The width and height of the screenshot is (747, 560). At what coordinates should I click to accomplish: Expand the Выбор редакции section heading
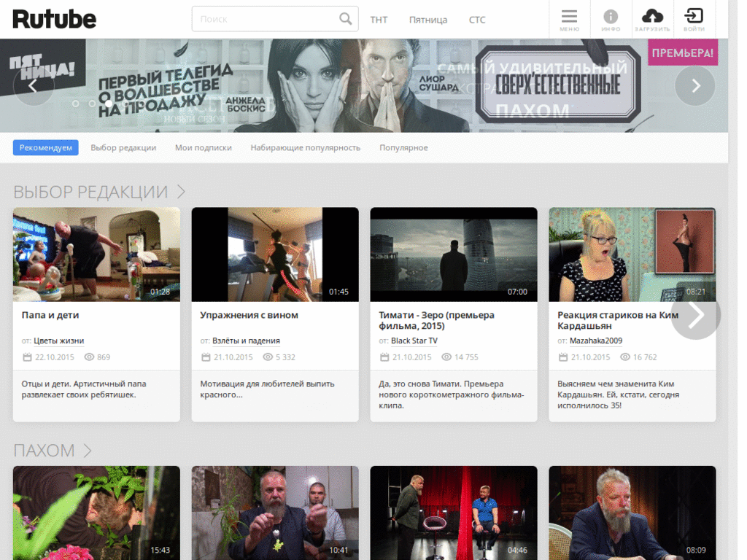(98, 192)
